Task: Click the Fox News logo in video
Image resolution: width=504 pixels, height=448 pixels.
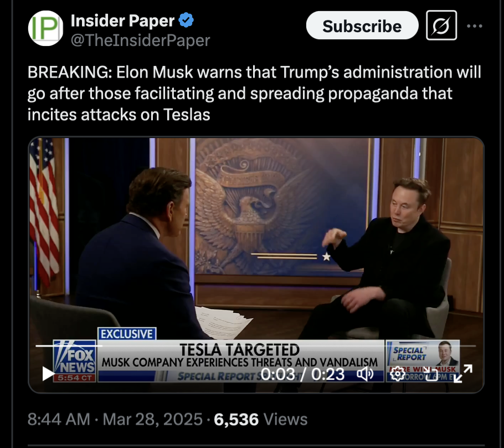Action: click(x=75, y=361)
